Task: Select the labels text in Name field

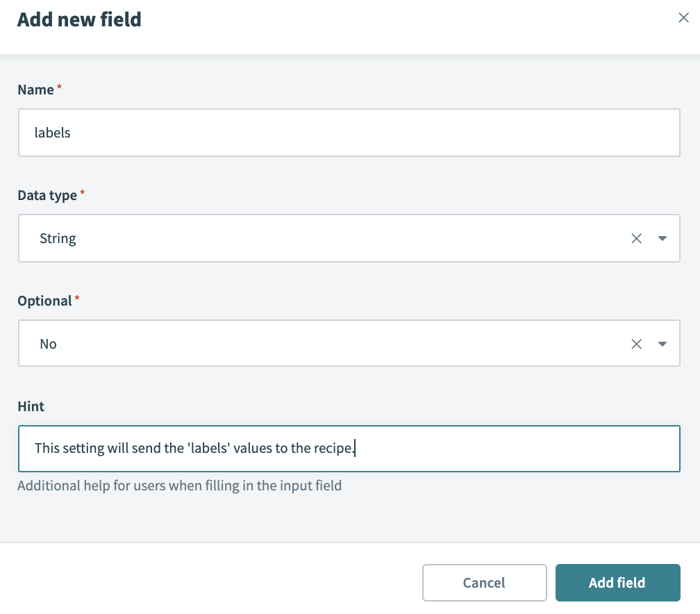Action: 52,133
